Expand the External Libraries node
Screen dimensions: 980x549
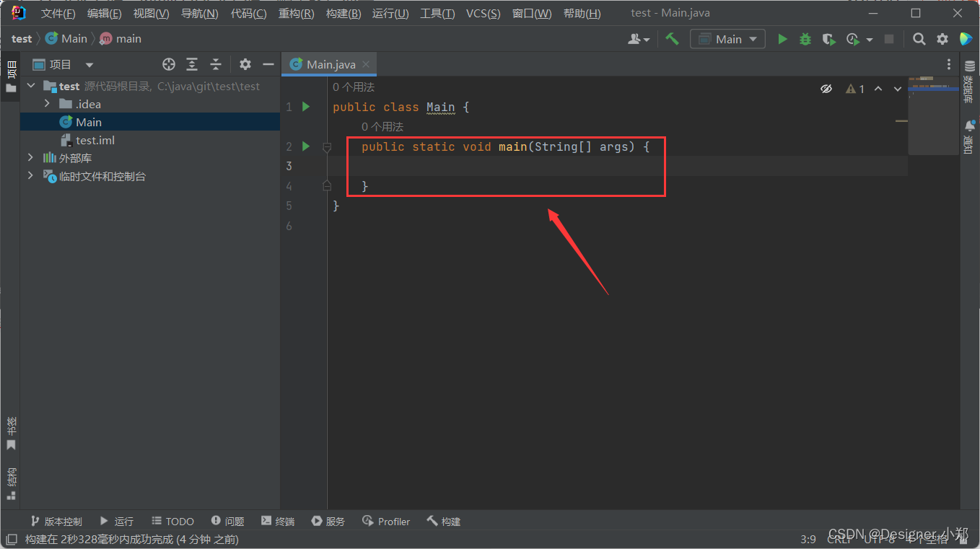coord(31,158)
